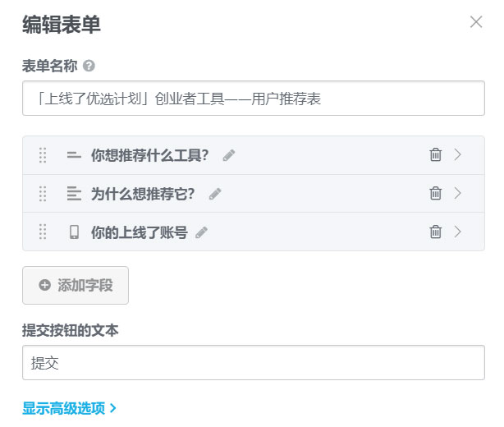Delete the 你想推荐什么工具? field

436,154
